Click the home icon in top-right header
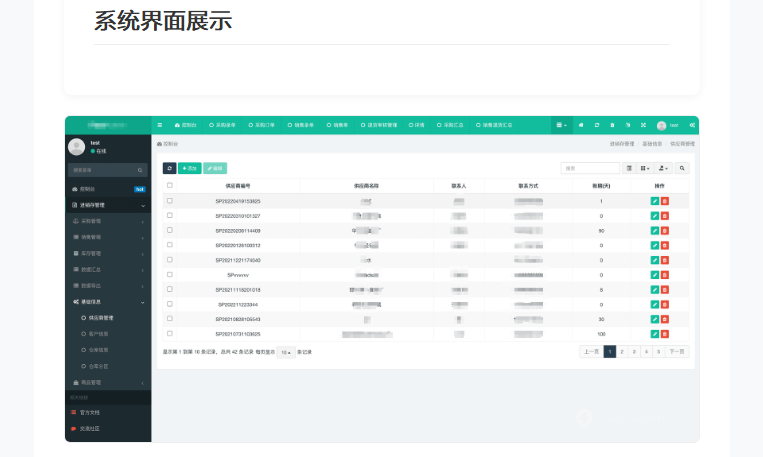Screen dimensions: 763x457 (x=581, y=125)
